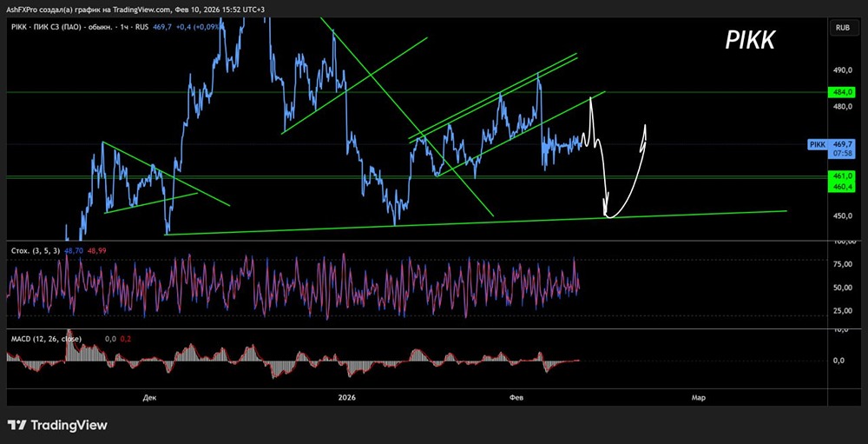Click the Мар date axis label
The width and height of the screenshot is (868, 444).
699,397
